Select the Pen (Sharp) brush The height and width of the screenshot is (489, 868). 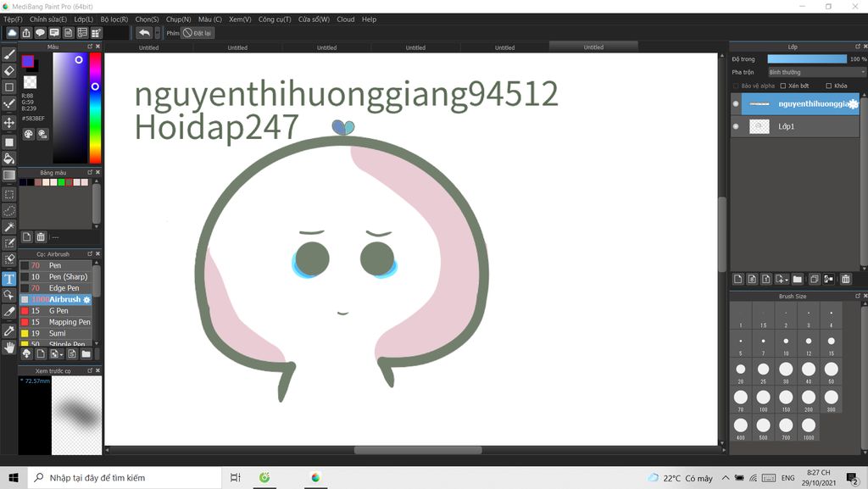click(x=55, y=276)
